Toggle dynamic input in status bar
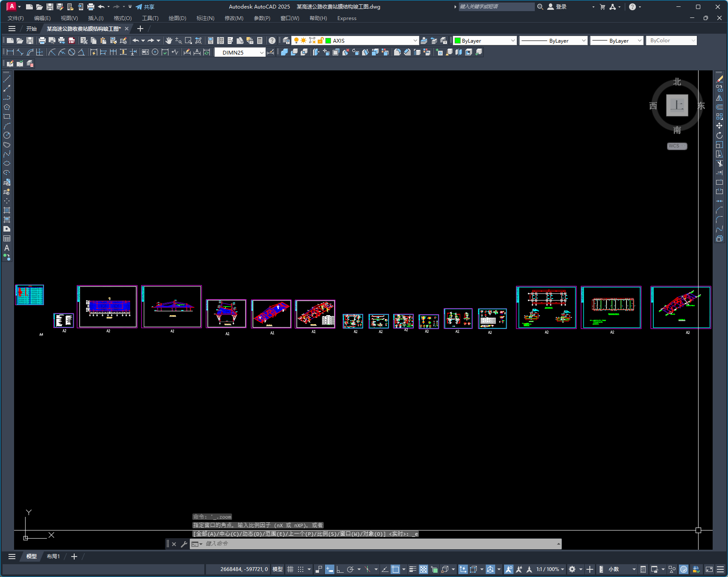This screenshot has height=577, width=728. tap(330, 569)
